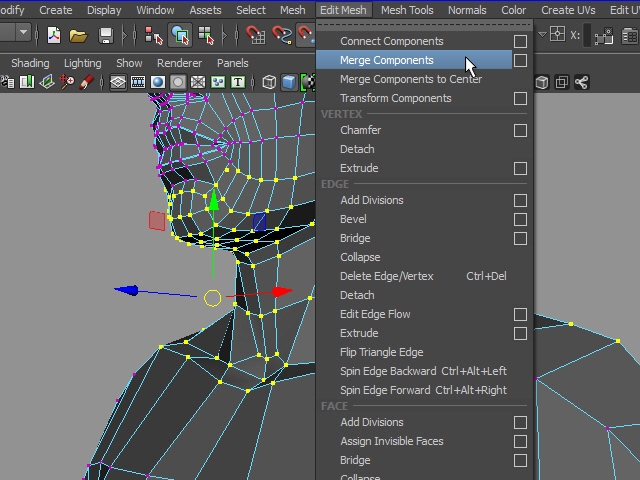Screen dimensions: 640x480
Task: Open Edit Edge Flow option box
Action: pos(520,315)
